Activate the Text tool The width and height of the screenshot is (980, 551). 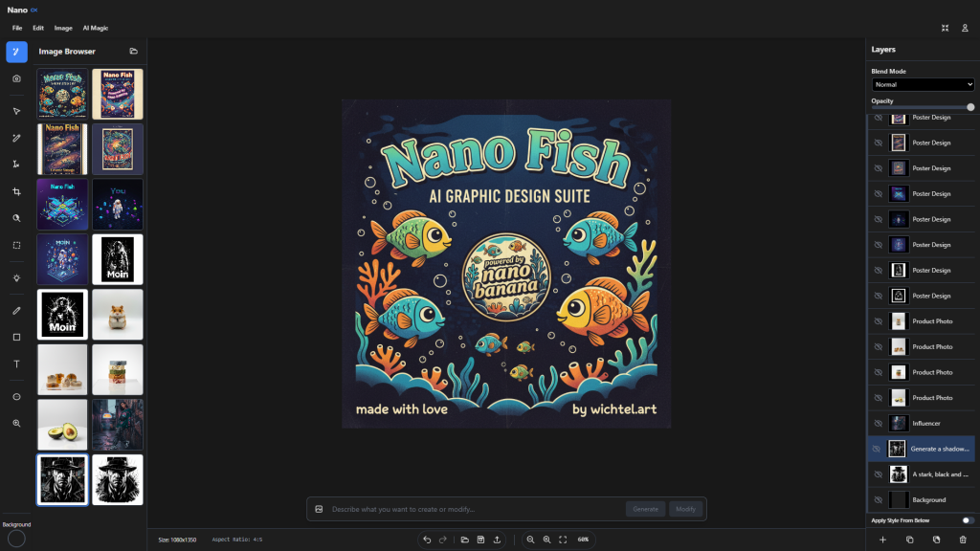15,364
